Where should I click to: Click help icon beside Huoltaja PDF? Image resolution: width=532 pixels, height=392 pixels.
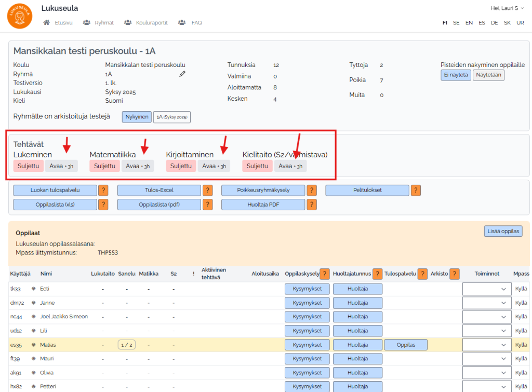pos(312,205)
